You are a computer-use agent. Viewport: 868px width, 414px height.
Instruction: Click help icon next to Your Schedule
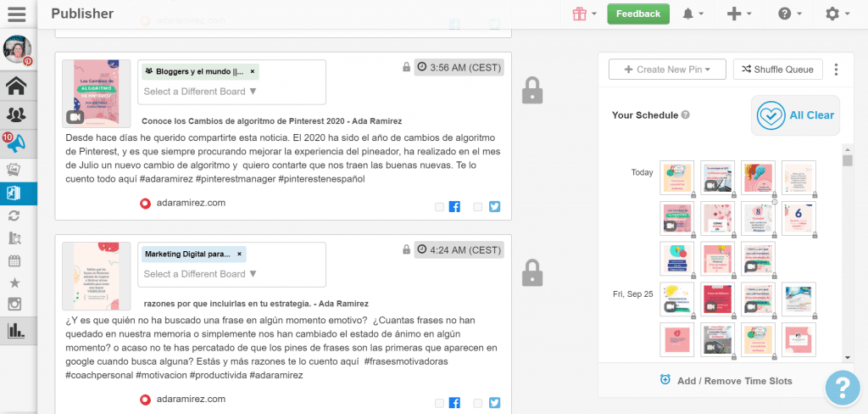[x=685, y=115]
